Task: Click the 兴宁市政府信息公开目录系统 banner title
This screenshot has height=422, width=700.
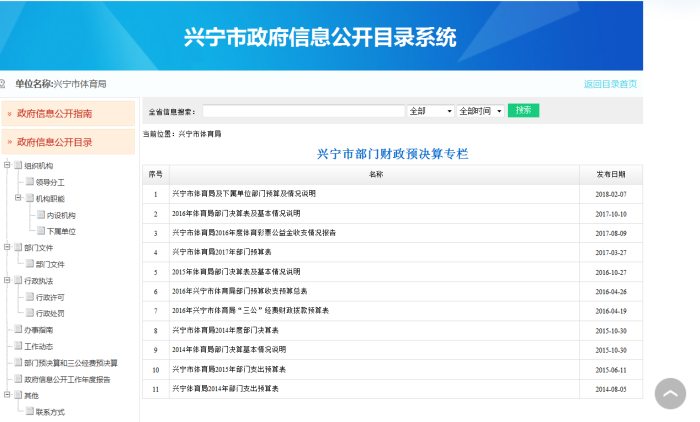Action: click(320, 37)
